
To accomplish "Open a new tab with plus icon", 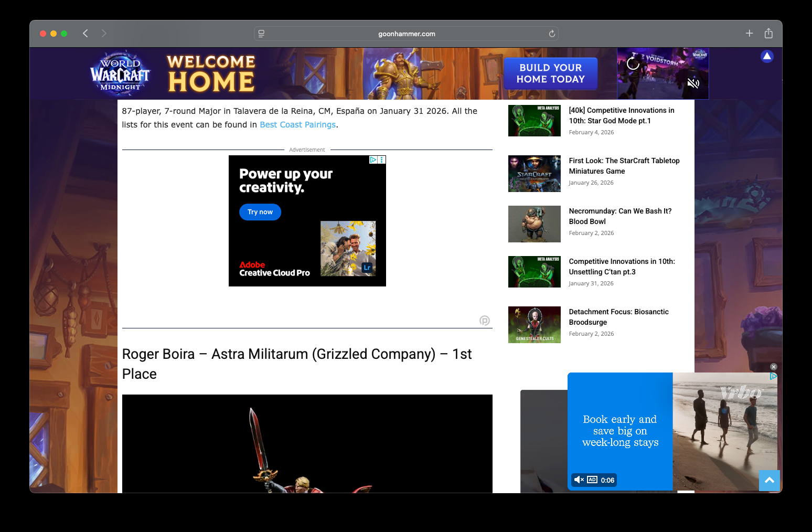I will click(749, 34).
